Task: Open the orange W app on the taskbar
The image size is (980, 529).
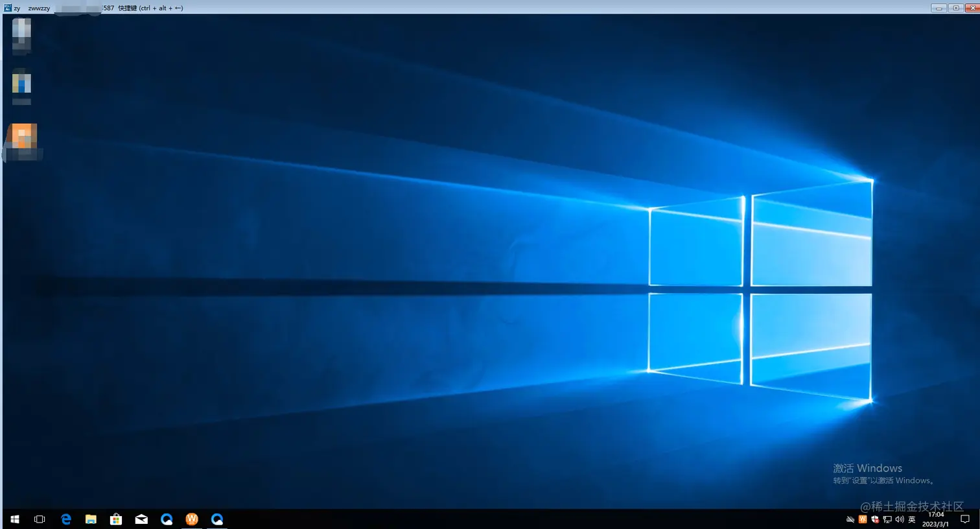Action: pos(192,519)
